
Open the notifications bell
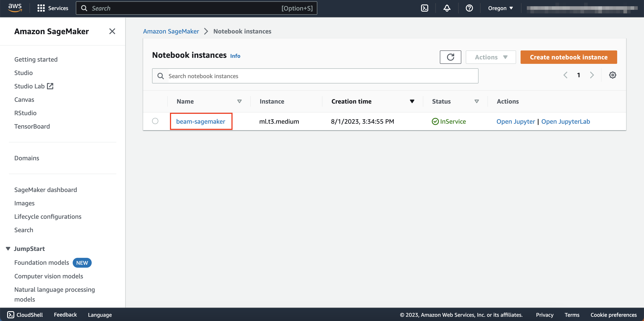447,8
